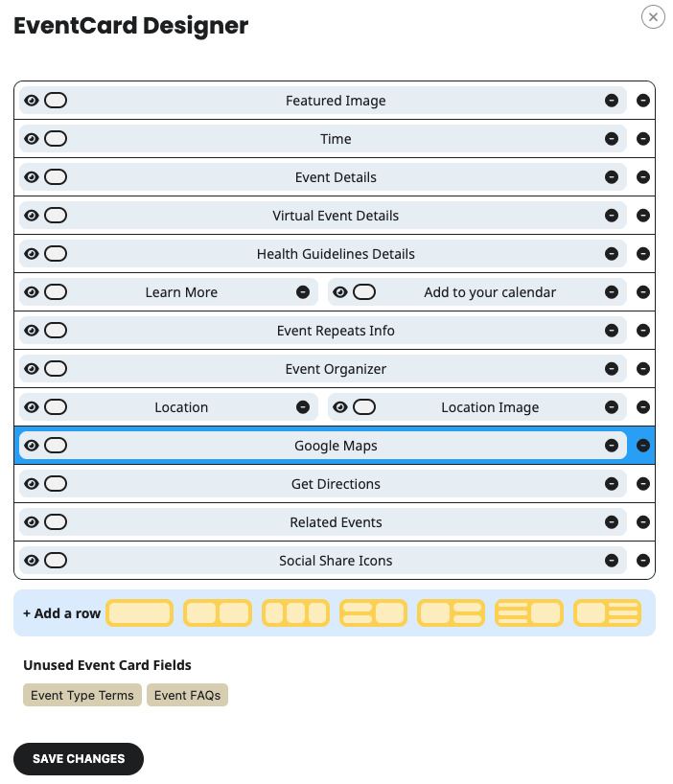Select the Event Type Terms unused field

coord(82,695)
